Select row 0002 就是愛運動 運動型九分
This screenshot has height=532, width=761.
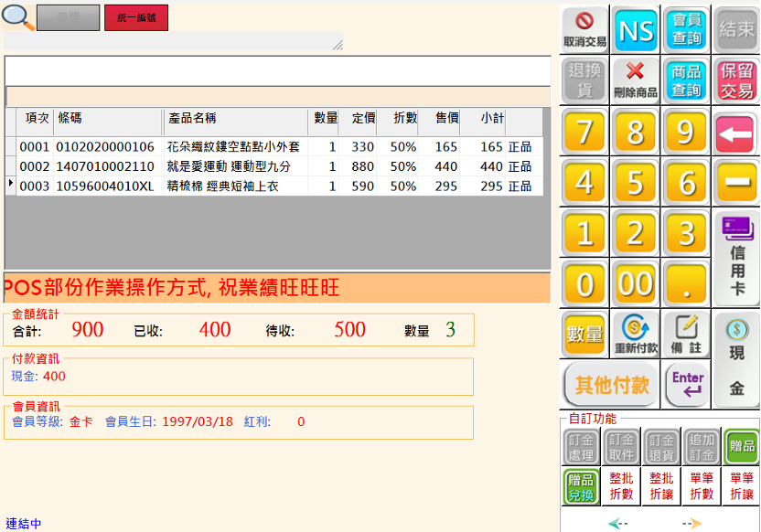click(275, 166)
